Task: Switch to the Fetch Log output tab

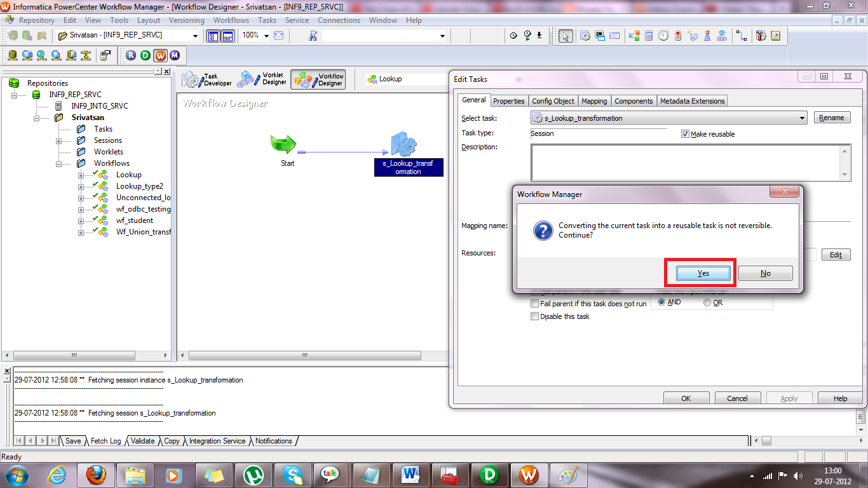Action: coord(105,440)
